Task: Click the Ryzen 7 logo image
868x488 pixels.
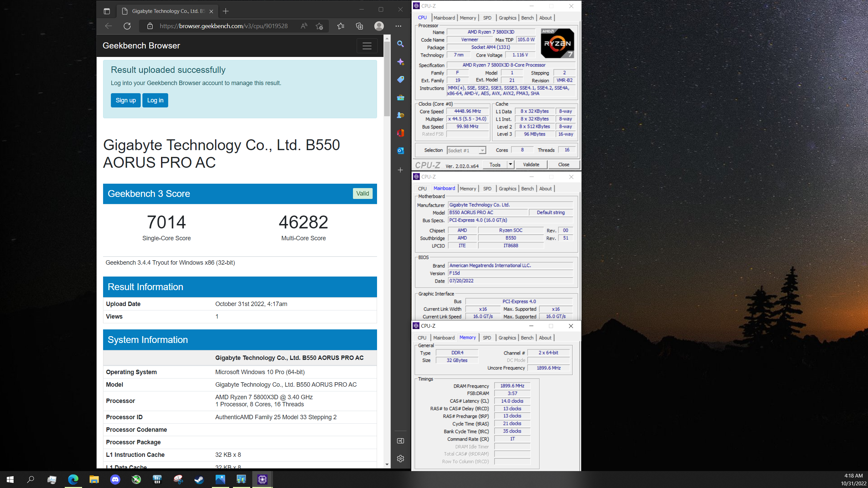Action: 557,43
